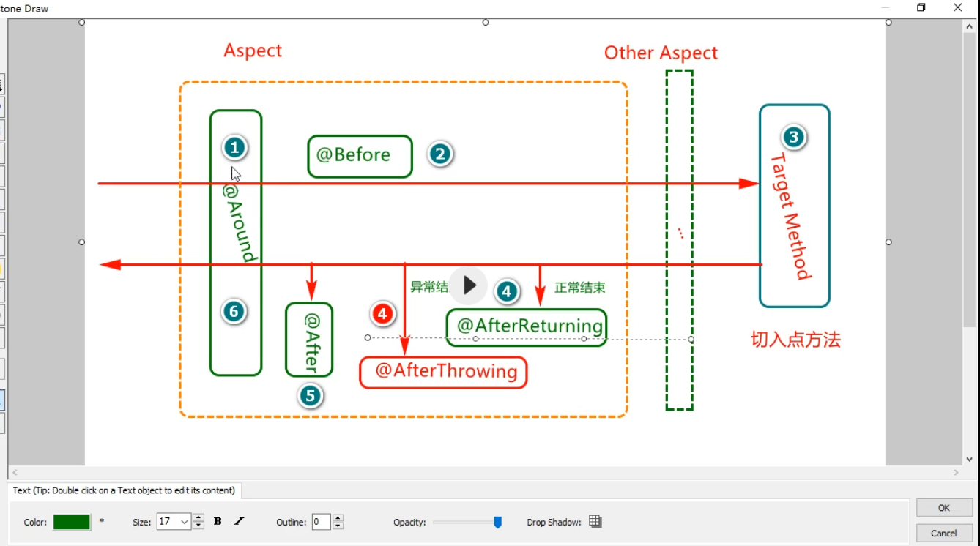Select the 'Aspect' red heading text
Image resolution: width=980 pixels, height=546 pixels.
(253, 51)
